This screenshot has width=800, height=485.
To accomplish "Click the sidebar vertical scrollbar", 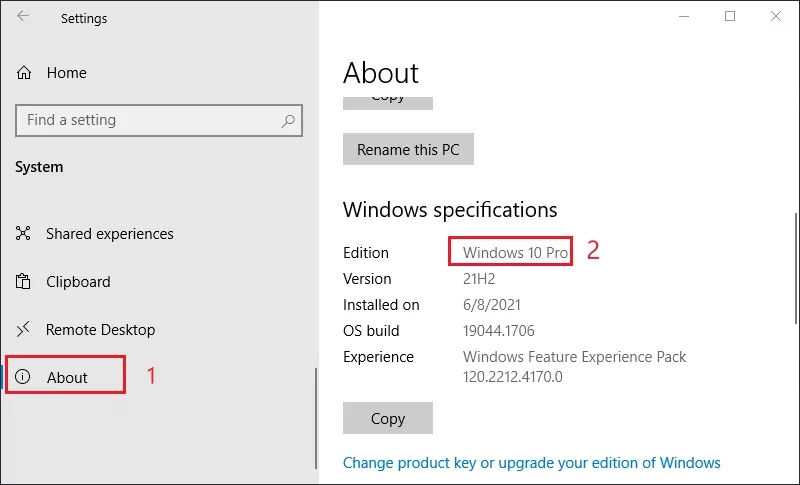I will click(x=316, y=418).
